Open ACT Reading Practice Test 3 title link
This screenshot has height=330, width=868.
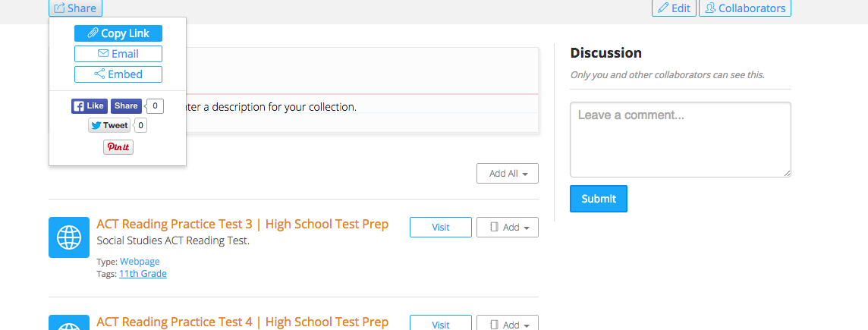pyautogui.click(x=243, y=225)
